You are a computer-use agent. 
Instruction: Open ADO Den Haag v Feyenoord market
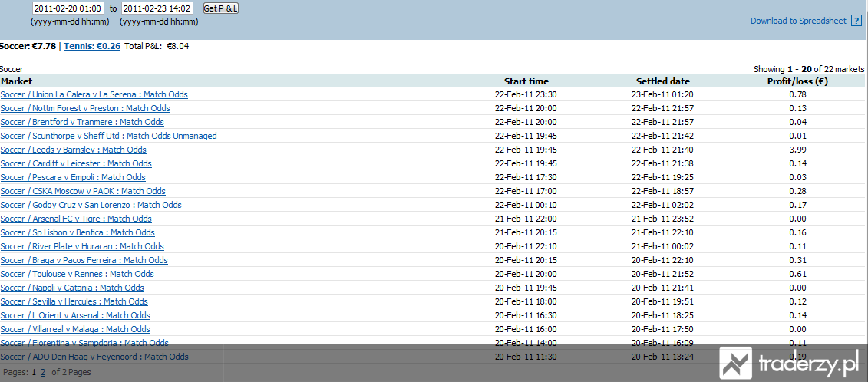(x=94, y=357)
